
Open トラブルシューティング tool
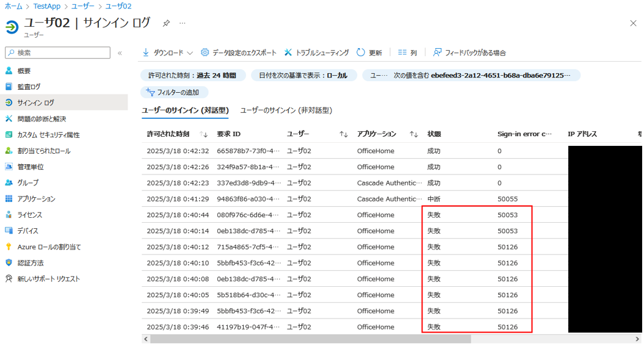point(317,52)
